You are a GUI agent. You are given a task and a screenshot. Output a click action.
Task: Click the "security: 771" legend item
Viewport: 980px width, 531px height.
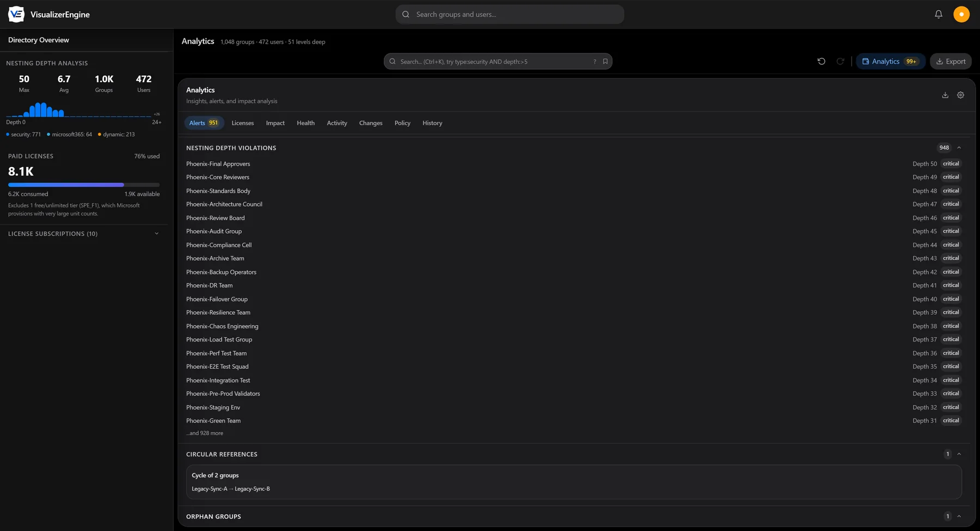point(23,135)
